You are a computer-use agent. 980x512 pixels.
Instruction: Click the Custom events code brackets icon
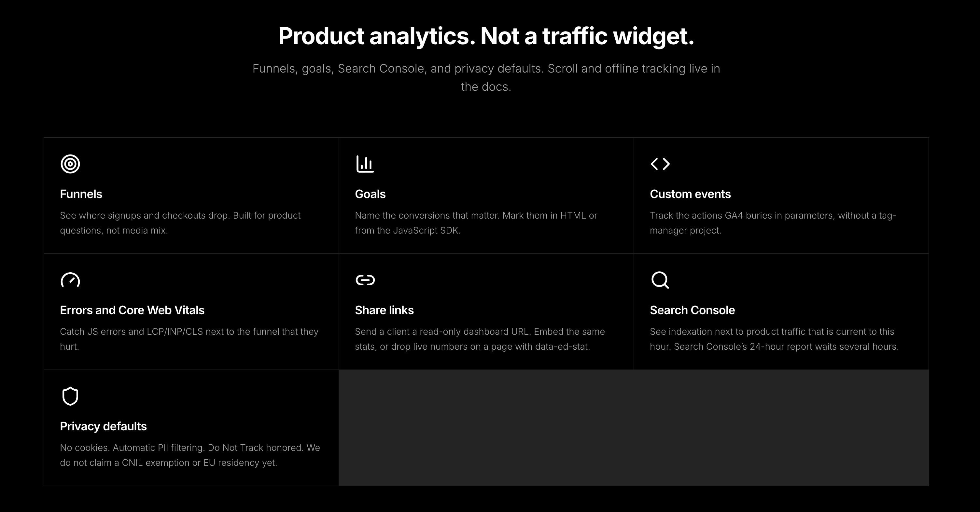660,164
